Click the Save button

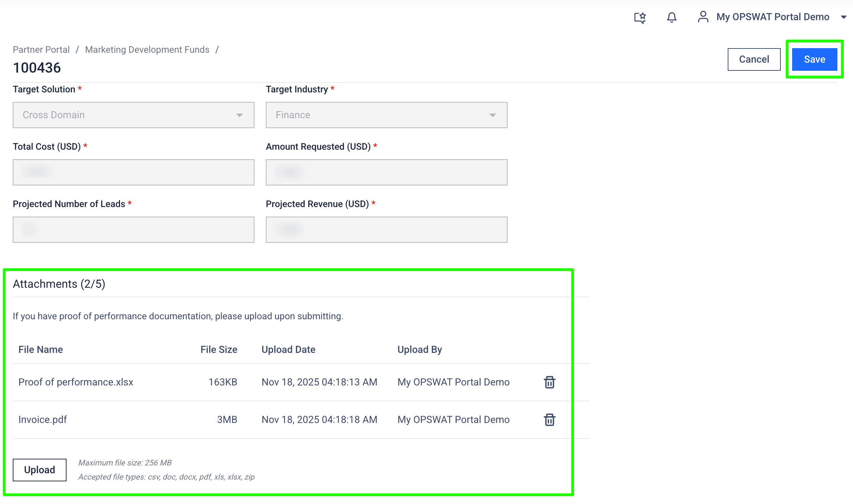(x=814, y=59)
